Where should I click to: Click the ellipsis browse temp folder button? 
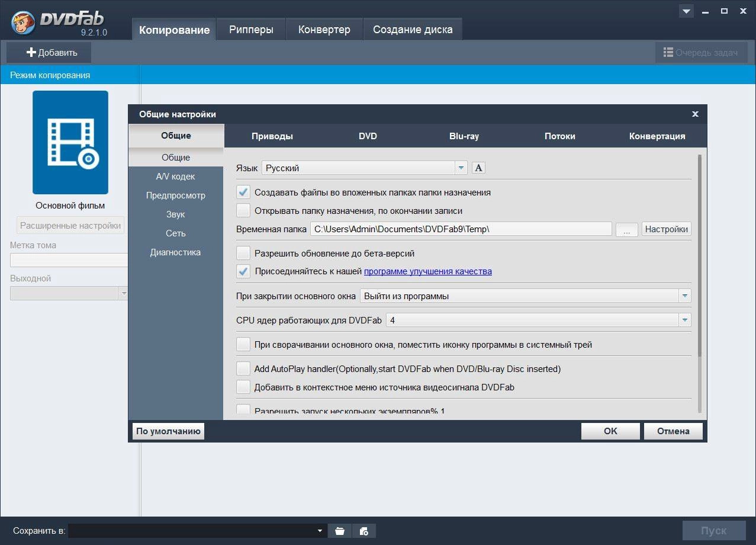[626, 229]
